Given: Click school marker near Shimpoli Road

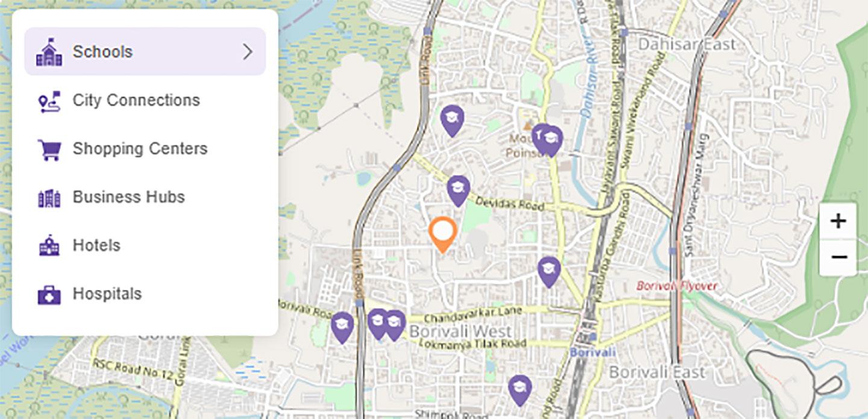Looking at the screenshot, I should click(520, 390).
